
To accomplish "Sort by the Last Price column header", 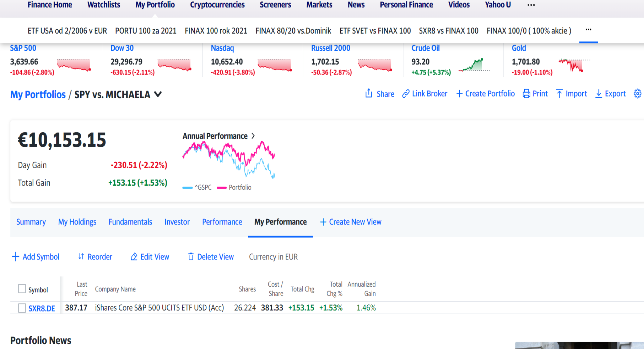I will [81, 289].
